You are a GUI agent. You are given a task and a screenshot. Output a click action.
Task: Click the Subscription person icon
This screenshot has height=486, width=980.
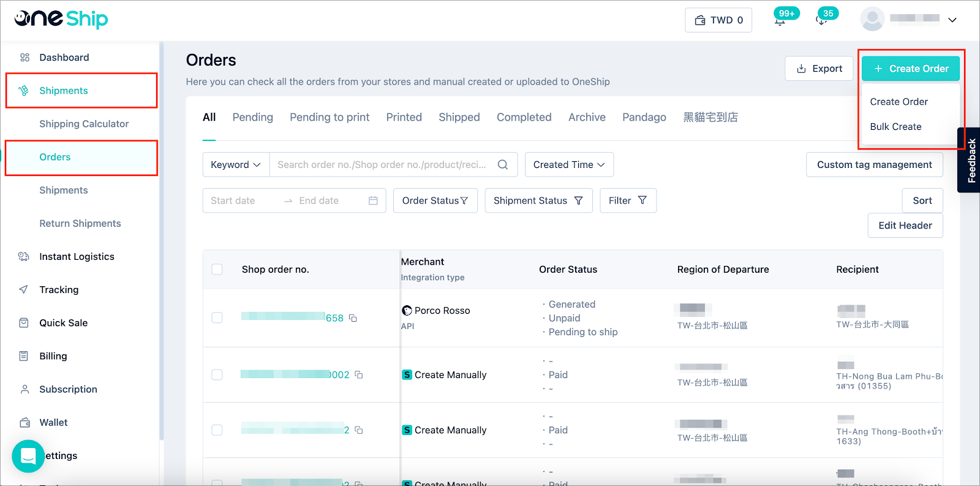pos(24,389)
